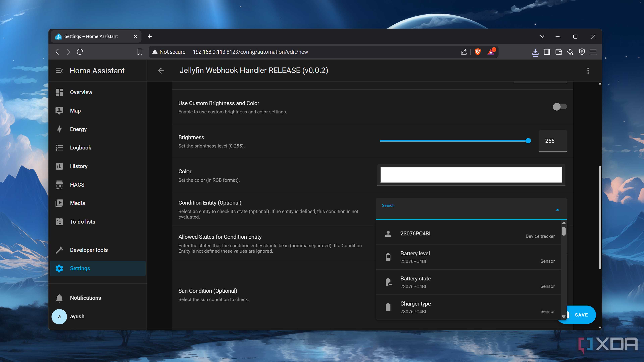Click the To-do lists clipboard icon
The image size is (644, 362).
tap(59, 222)
